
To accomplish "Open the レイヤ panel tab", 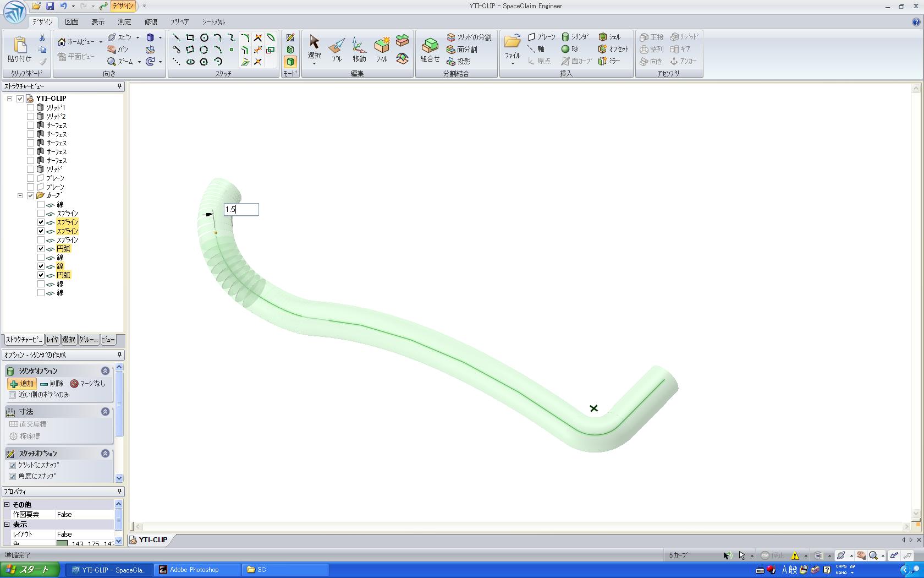I will [52, 340].
